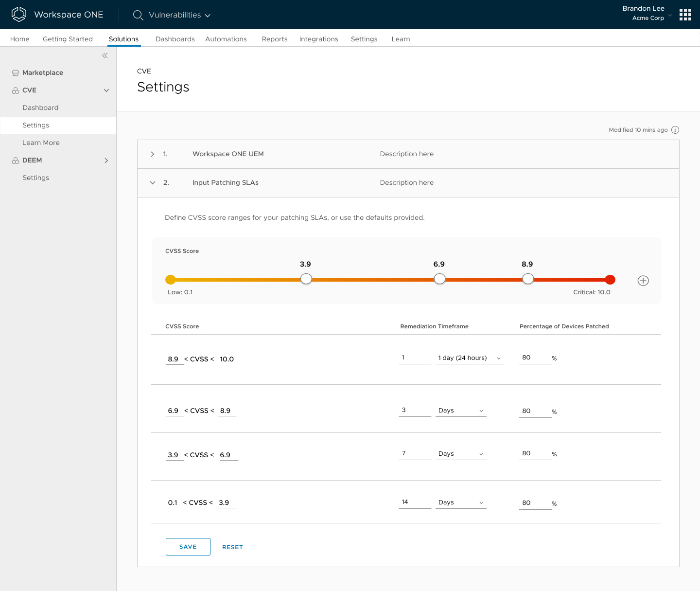Edit the 6.9 lower bound field
This screenshot has width=700, height=591.
tap(175, 411)
